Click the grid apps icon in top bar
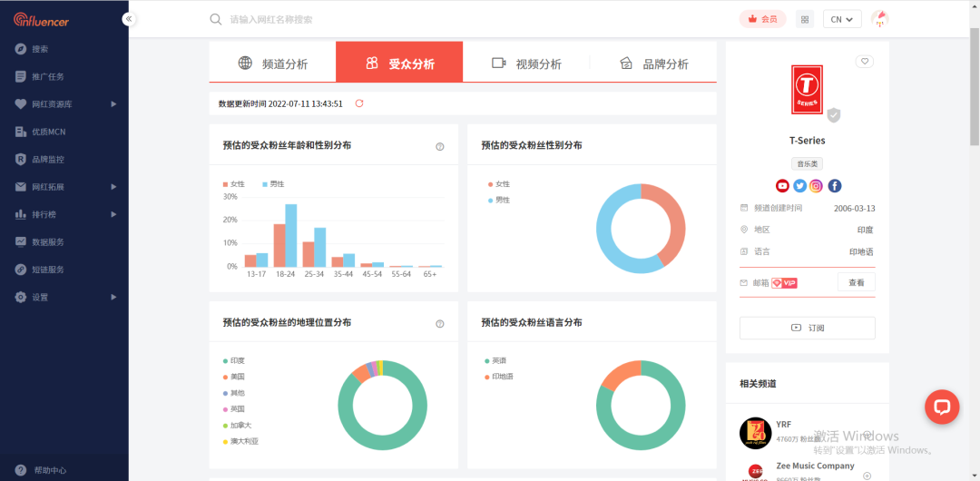980x481 pixels. (805, 19)
